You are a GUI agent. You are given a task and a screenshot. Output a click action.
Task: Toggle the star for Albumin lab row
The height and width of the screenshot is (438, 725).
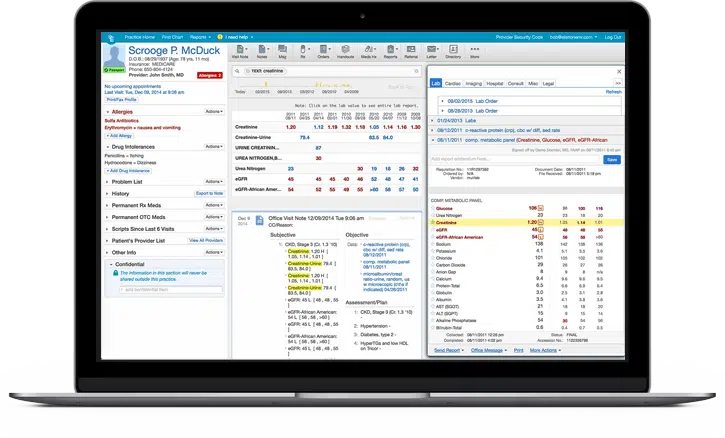433,300
